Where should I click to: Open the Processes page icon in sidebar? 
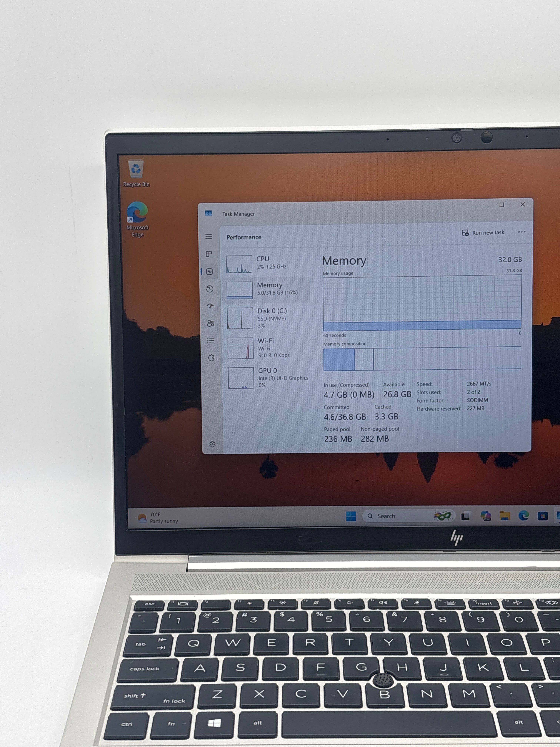click(209, 254)
